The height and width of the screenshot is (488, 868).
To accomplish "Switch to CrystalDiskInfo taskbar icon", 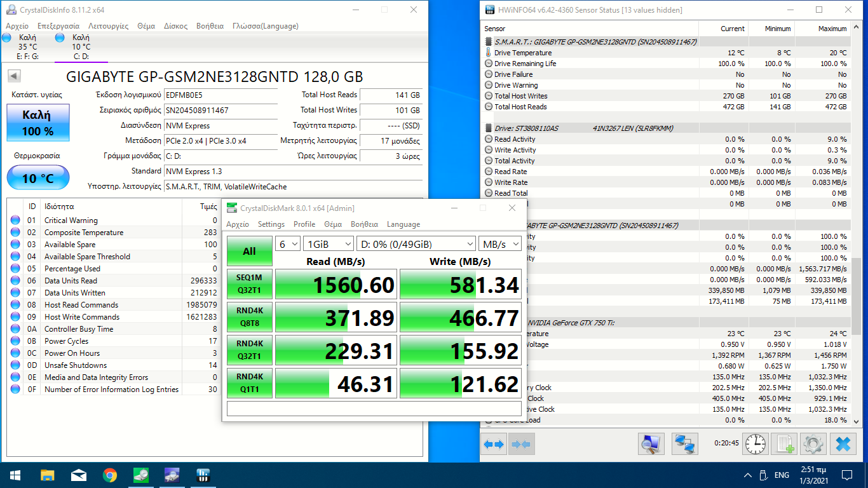I will [172, 475].
